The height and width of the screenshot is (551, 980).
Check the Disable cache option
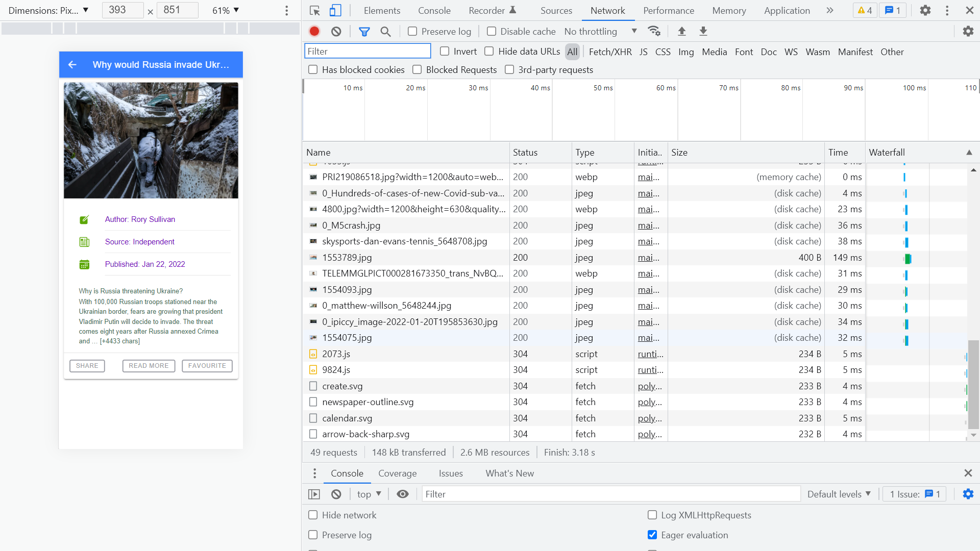(492, 32)
